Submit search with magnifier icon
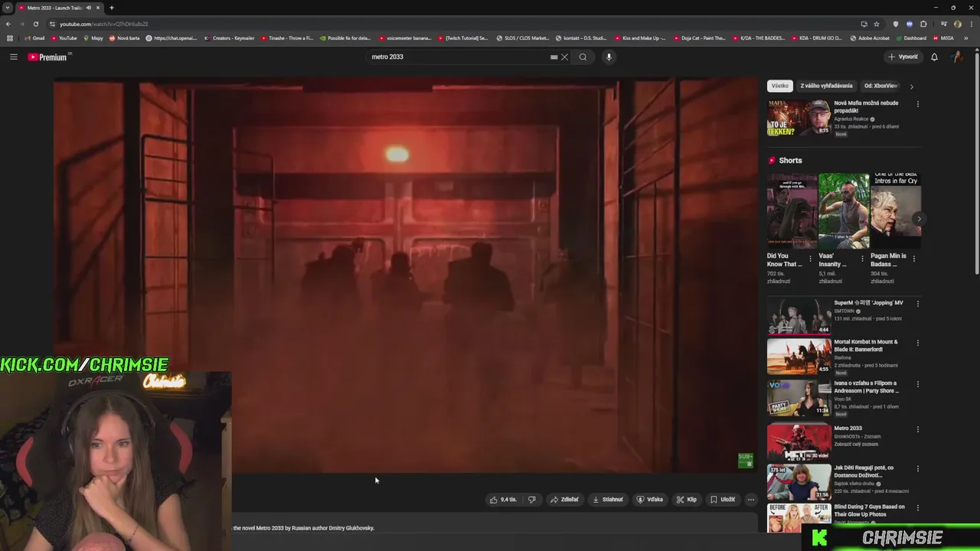 click(x=583, y=57)
